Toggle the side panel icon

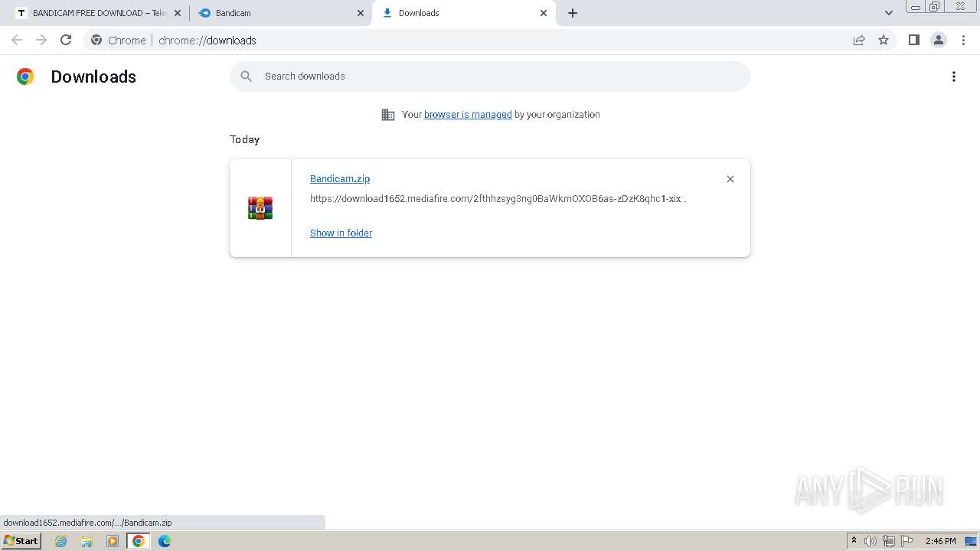913,40
